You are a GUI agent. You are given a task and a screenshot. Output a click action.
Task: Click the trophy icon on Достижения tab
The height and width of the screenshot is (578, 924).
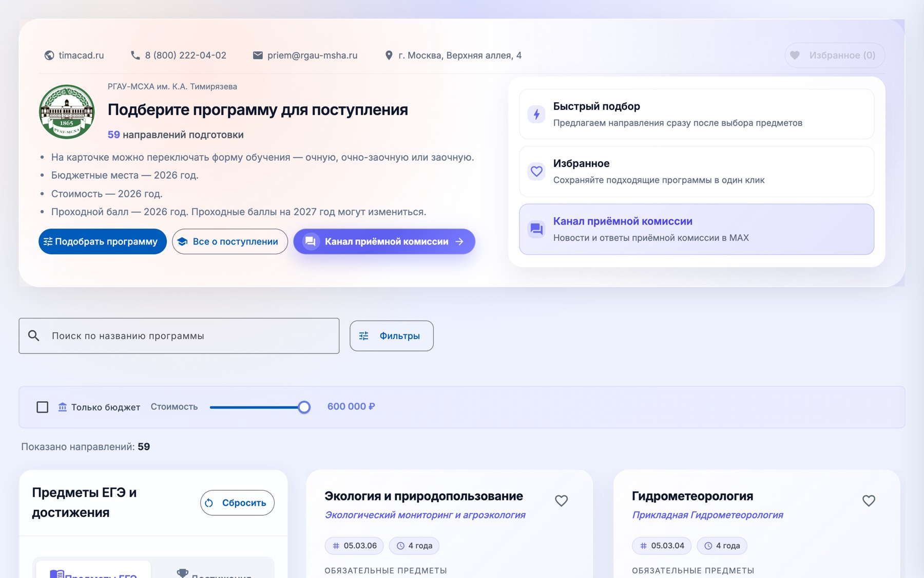point(182,573)
